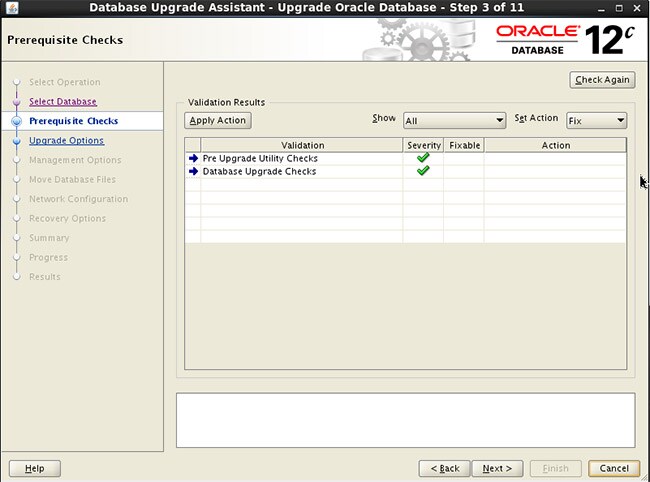The image size is (650, 482).
Task: Click the Move Database Files step label
Action: [x=73, y=179]
